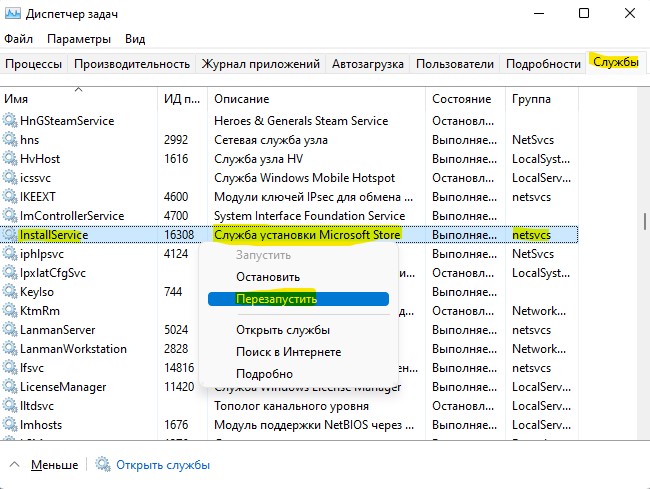
Task: Click 'Модуль поддержки NetBIOS через ...' description
Action: (314, 425)
